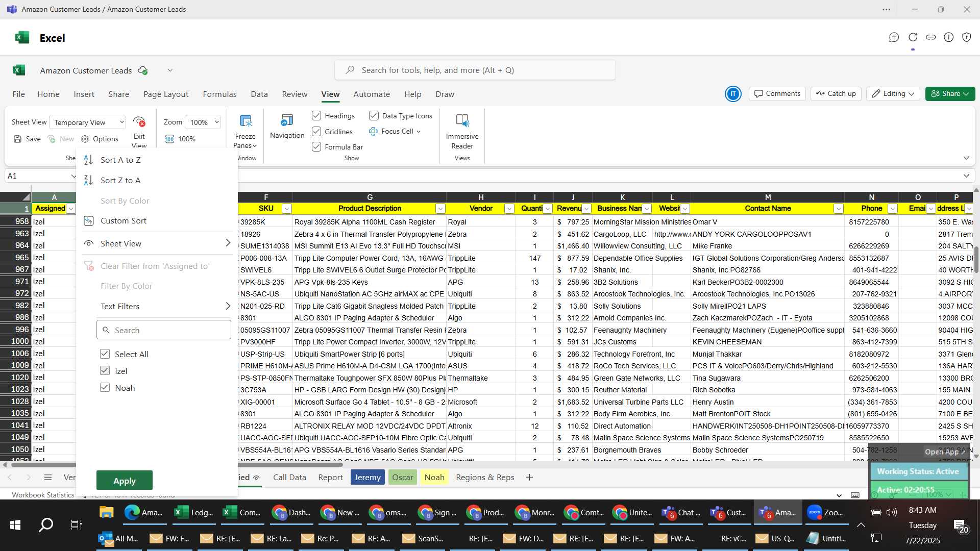The height and width of the screenshot is (551, 980).
Task: Click the IT user avatar
Action: click(x=733, y=94)
